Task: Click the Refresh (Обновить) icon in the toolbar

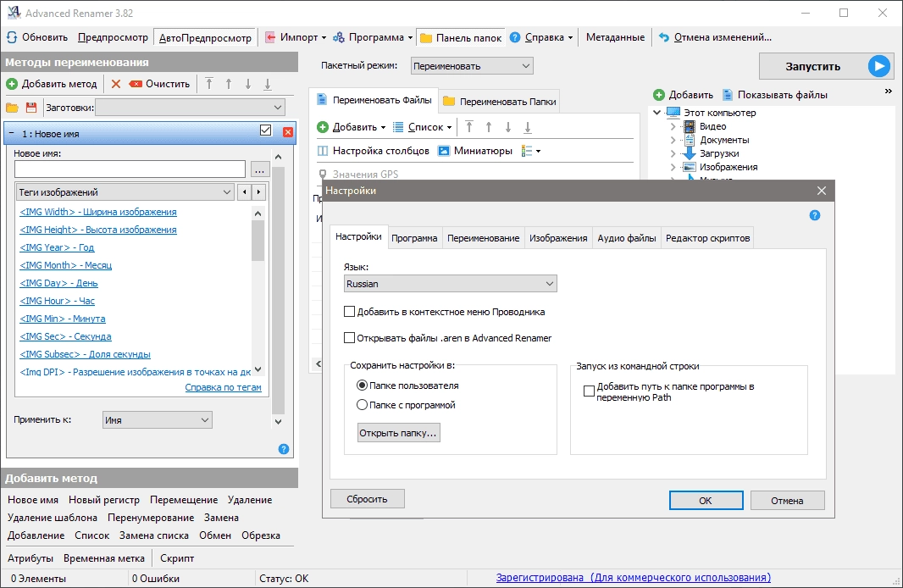Action: tap(12, 37)
